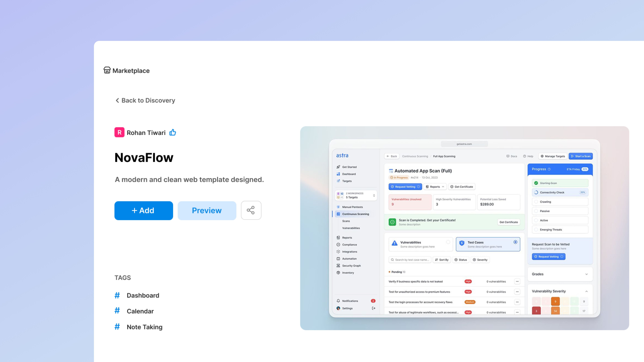
Task: Select the Vulnerabilities radio option
Action: (x=448, y=242)
